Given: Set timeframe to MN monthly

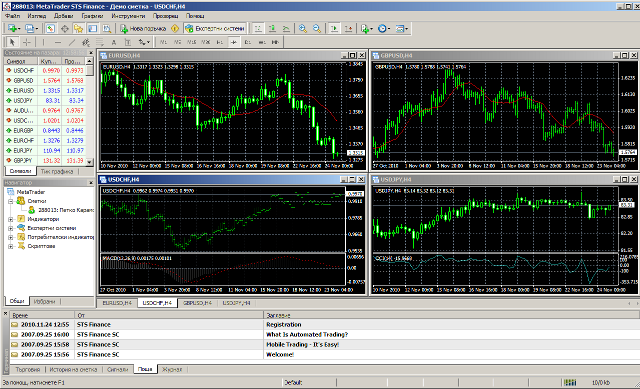Looking at the screenshot, I should (x=276, y=42).
